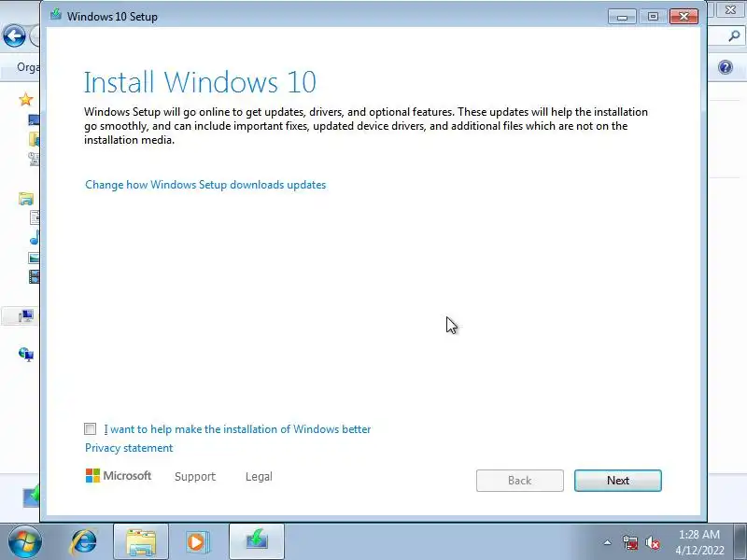Open the network tray icon
The height and width of the screenshot is (560, 747).
[x=629, y=542]
